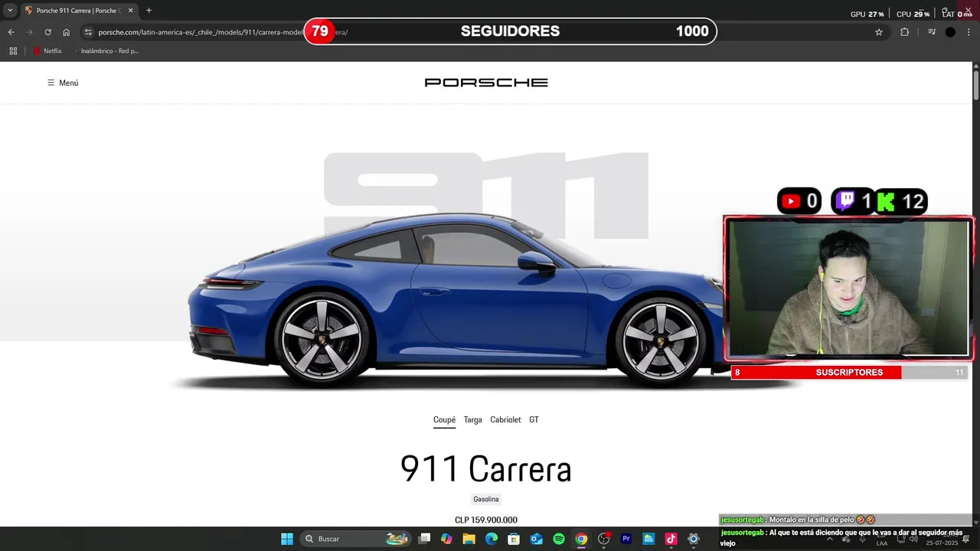Click the webcam feed overlay
The height and width of the screenshot is (551, 980).
tap(848, 288)
